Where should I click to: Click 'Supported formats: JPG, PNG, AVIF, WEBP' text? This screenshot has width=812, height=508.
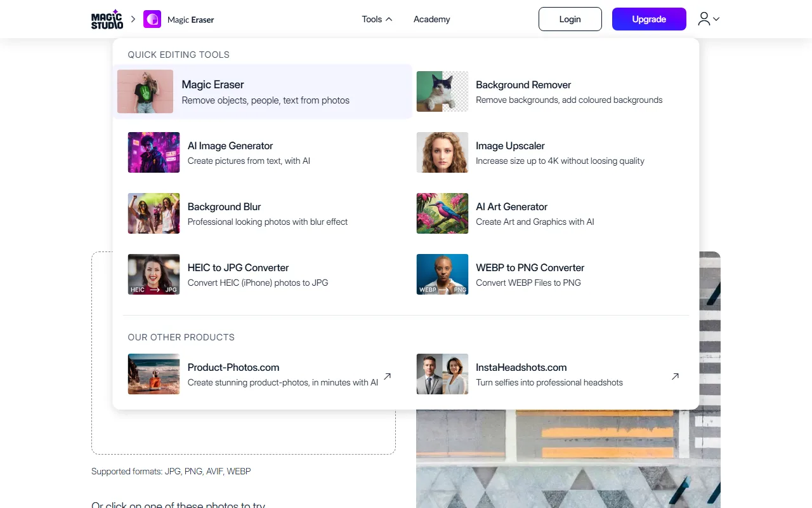[171, 471]
